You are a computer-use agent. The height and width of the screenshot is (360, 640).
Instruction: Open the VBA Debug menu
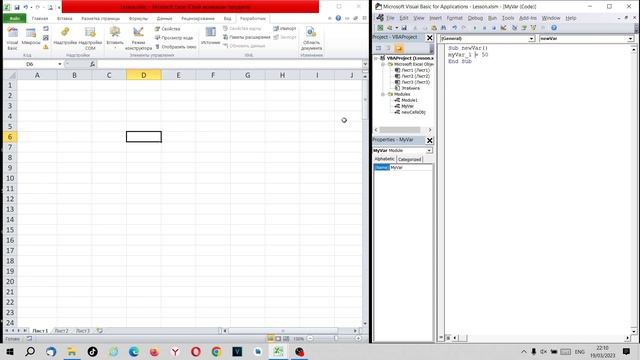[x=475, y=18]
